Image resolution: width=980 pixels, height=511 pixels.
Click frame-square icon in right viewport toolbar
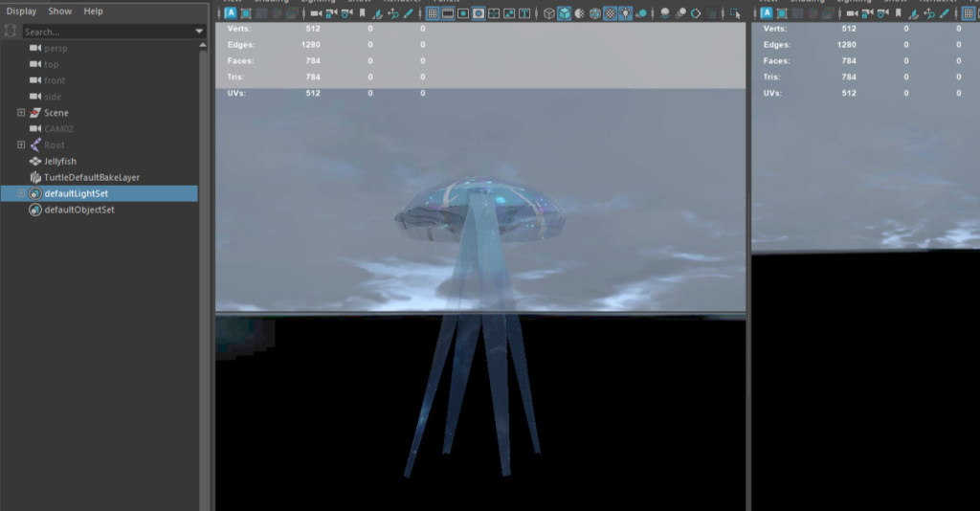782,13
